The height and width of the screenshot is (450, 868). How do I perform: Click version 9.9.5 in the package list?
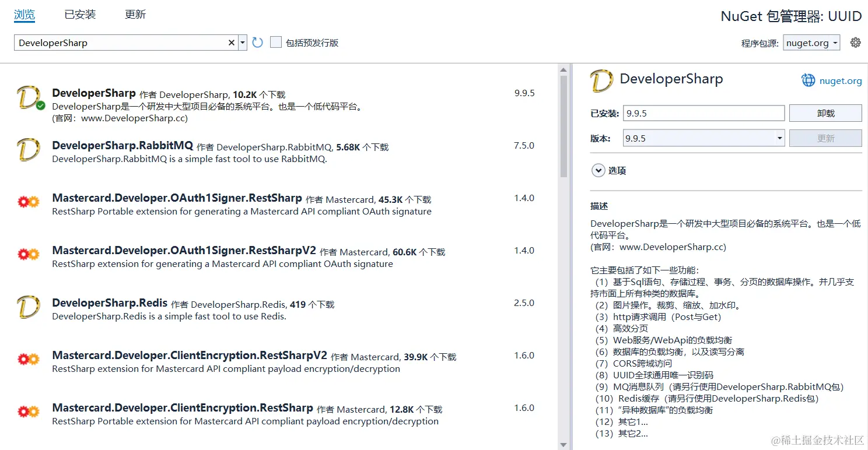click(524, 93)
